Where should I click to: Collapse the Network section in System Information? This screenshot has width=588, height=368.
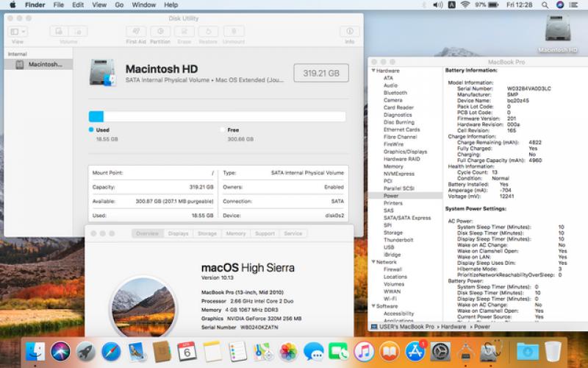[x=373, y=262]
